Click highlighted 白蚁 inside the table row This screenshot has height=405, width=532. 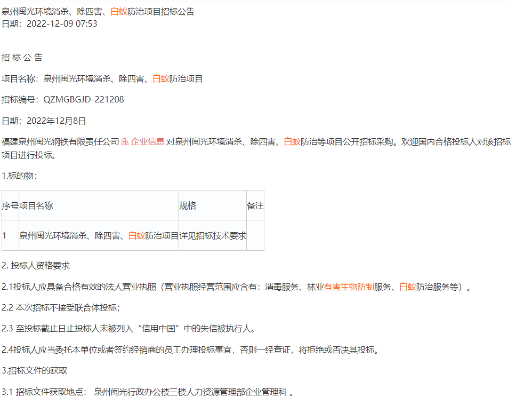pos(137,235)
